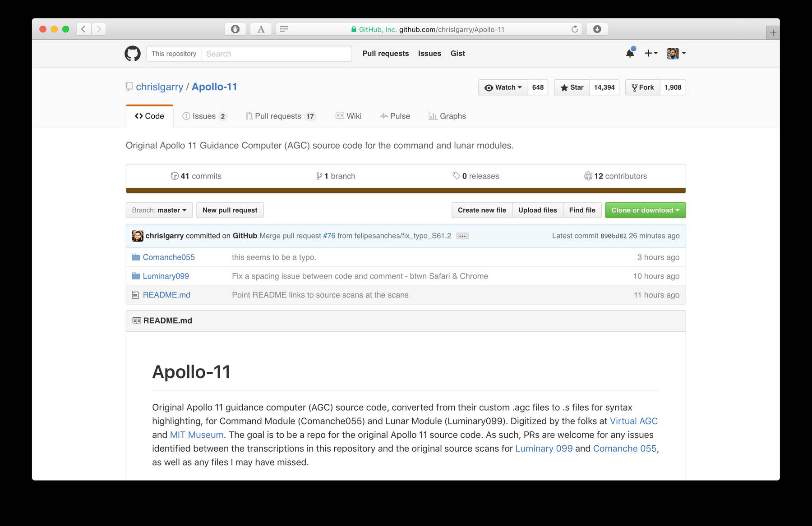
Task: Click inside the repository Search field
Action: (276, 53)
